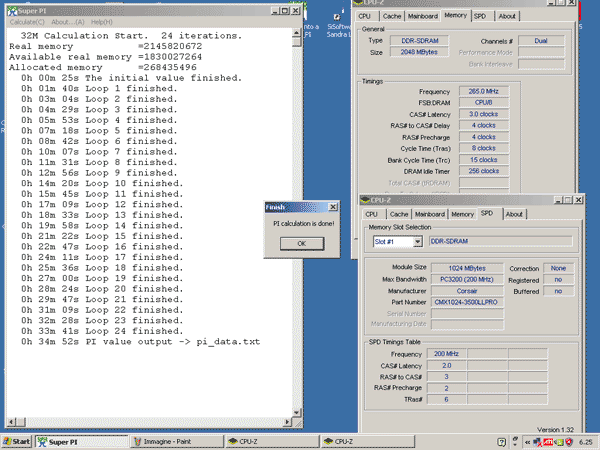The height and width of the screenshot is (450, 600).
Task: Open the Help(H) menu in Super PI
Action: coord(102,22)
